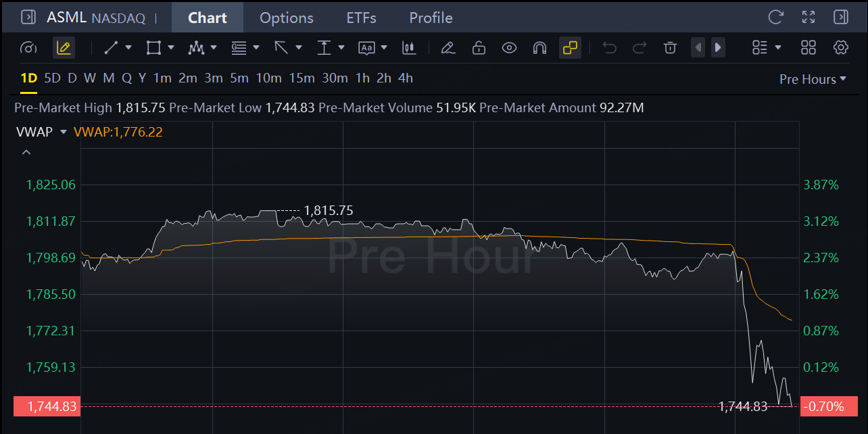Select the 15m interval
This screenshot has height=434, width=868.
click(302, 78)
